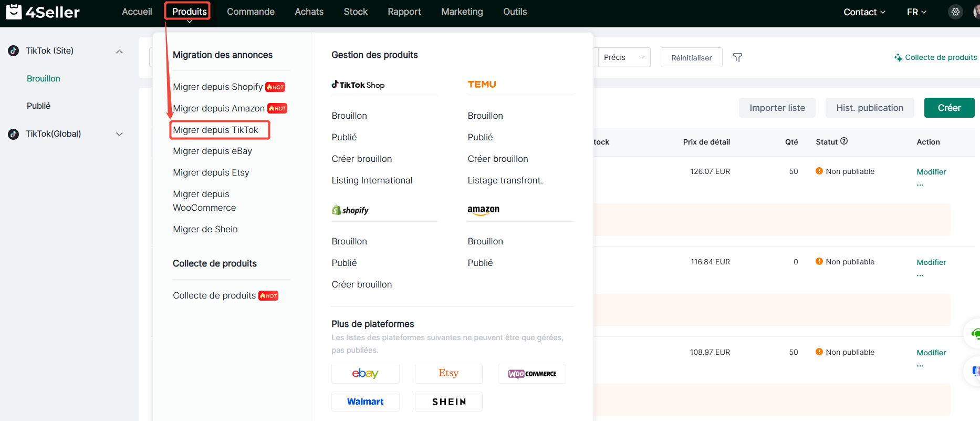The height and width of the screenshot is (421, 980).
Task: Open the Achats menu
Action: [x=309, y=12]
